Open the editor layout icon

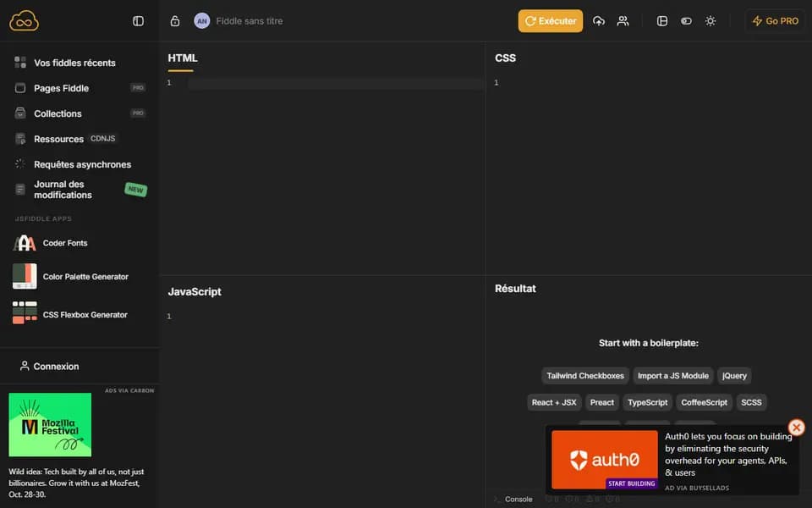point(661,20)
